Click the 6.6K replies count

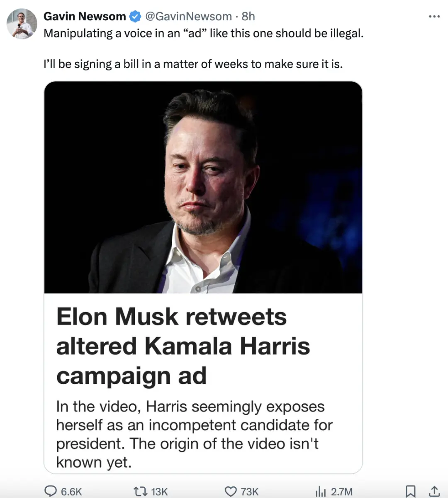point(71,492)
